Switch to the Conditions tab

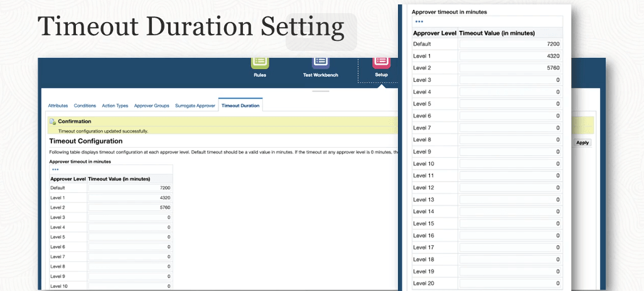[x=85, y=106]
